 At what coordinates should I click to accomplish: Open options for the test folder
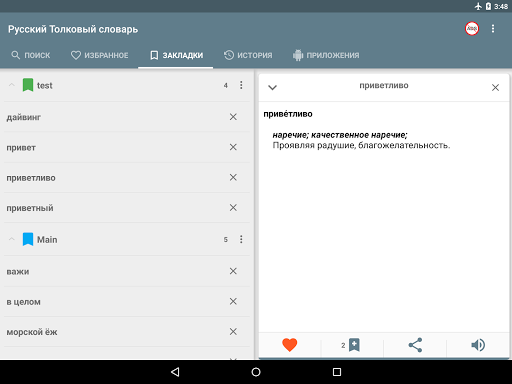pos(241,85)
